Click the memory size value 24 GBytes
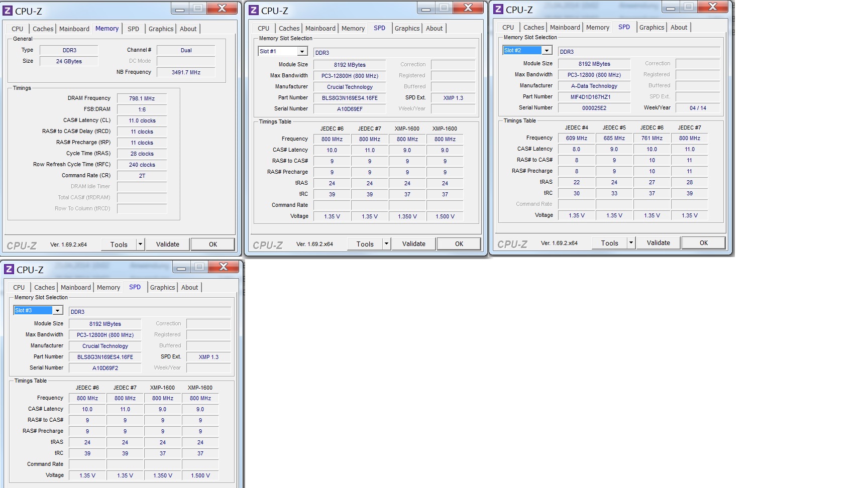Viewport: 868px width, 488px height. coord(69,61)
